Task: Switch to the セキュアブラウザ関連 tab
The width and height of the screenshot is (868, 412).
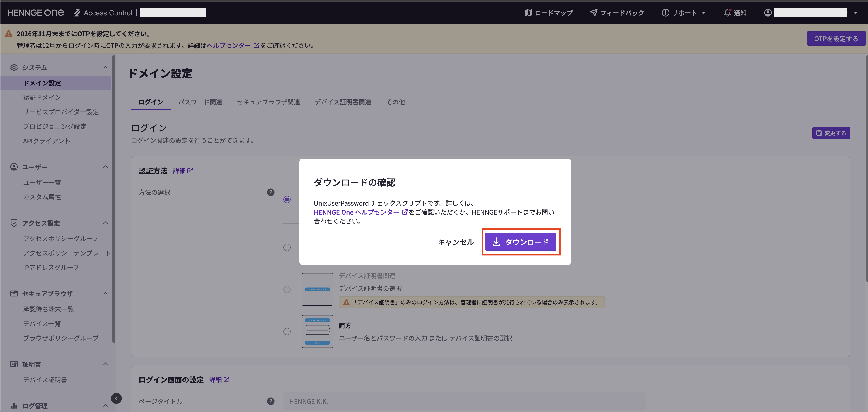Action: tap(269, 102)
